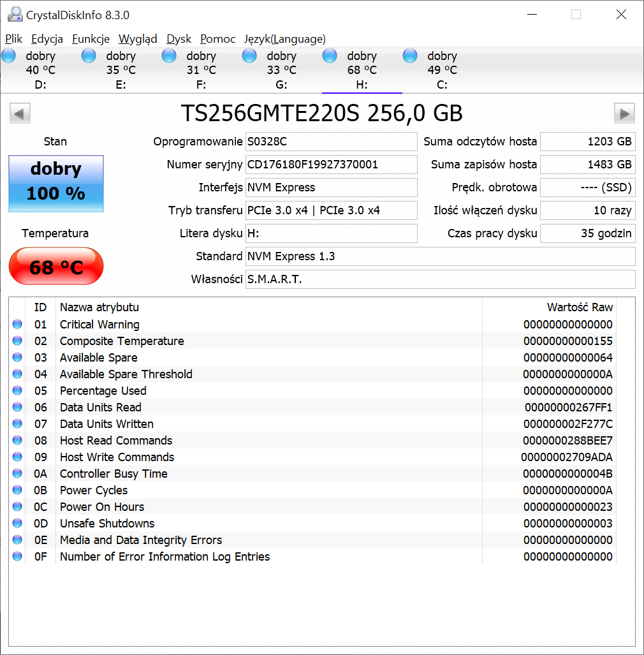The height and width of the screenshot is (655, 644).
Task: Select the G: drive tab label
Action: [281, 85]
